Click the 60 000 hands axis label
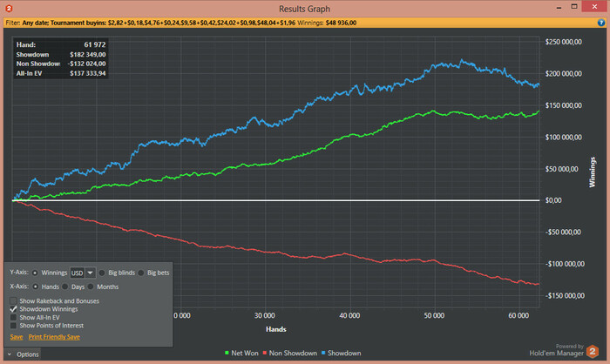Screen dimensions: 610x364 coord(518,315)
